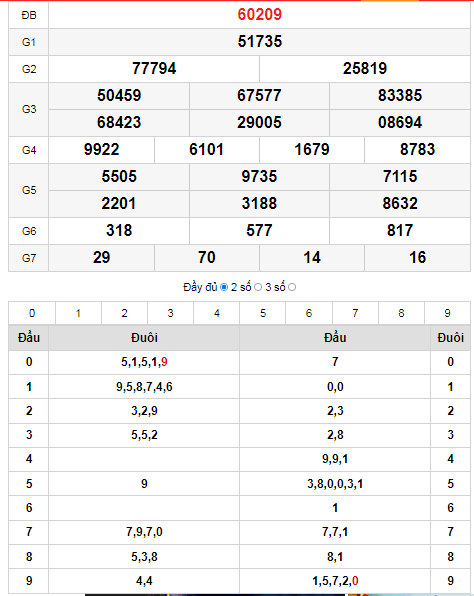The height and width of the screenshot is (596, 474).
Task: Click head values '3,8,0,0,3,1' for tail 5
Action: (335, 484)
